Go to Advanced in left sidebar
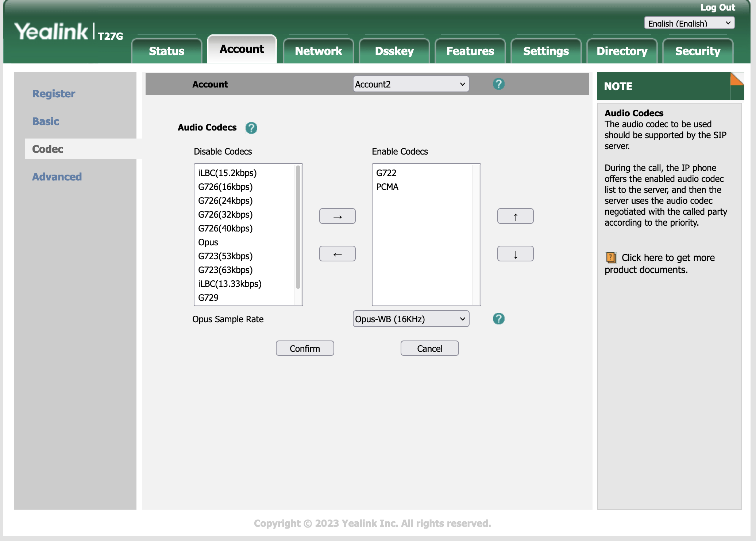The height and width of the screenshot is (541, 756). click(57, 177)
